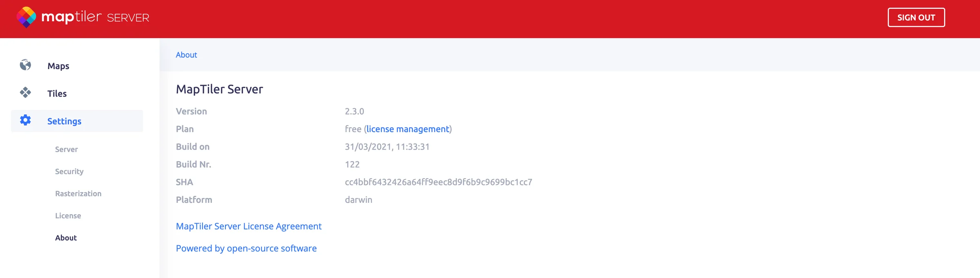This screenshot has height=278, width=980.
Task: Click the version value 2.3.0
Action: (x=354, y=111)
